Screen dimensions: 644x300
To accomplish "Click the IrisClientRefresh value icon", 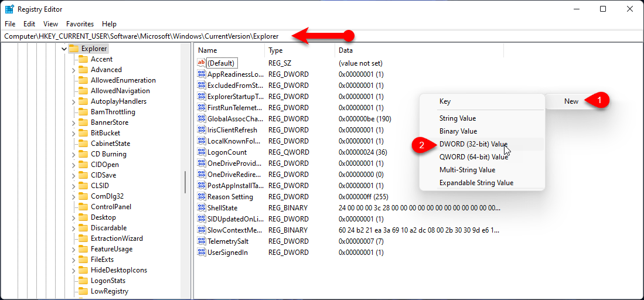I will tap(201, 129).
